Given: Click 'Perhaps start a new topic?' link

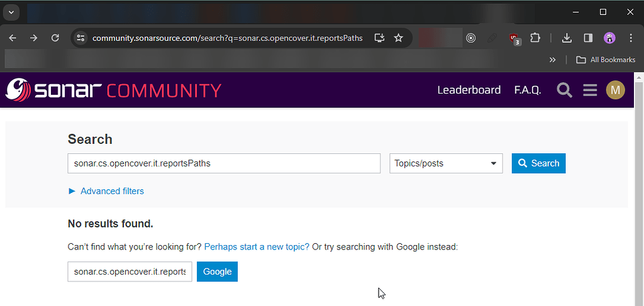Looking at the screenshot, I should [x=257, y=247].
